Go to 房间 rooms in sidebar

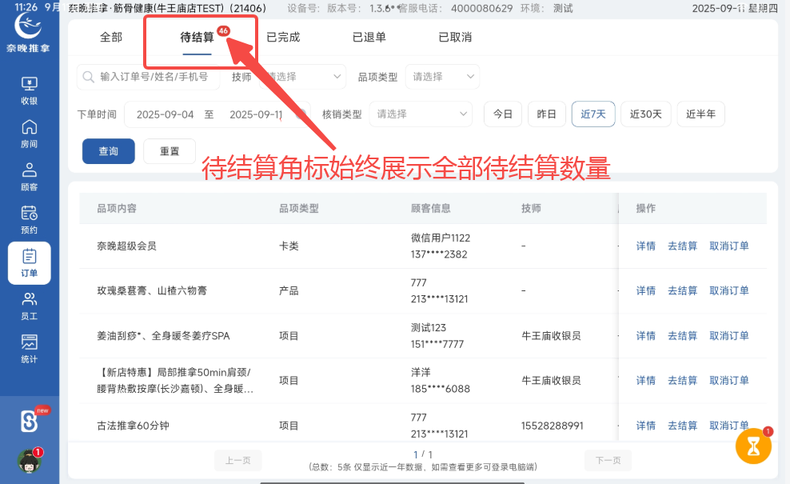coord(29,134)
